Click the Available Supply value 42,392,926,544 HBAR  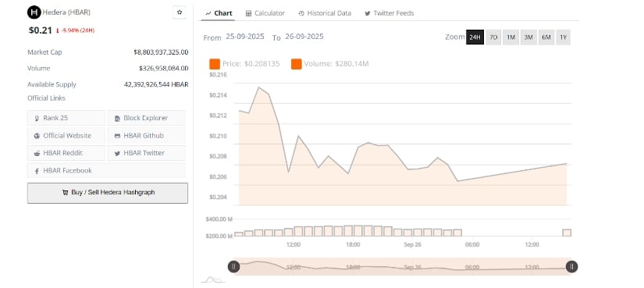pos(156,84)
